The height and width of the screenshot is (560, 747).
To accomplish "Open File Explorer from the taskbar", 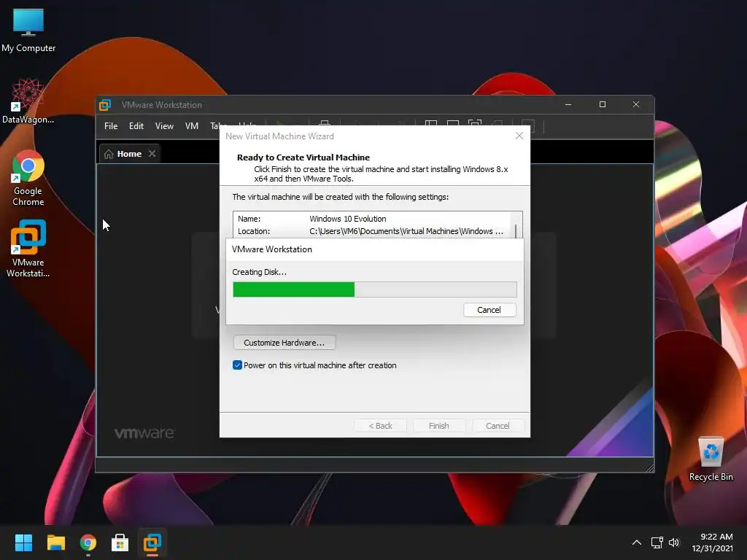I will point(55,542).
